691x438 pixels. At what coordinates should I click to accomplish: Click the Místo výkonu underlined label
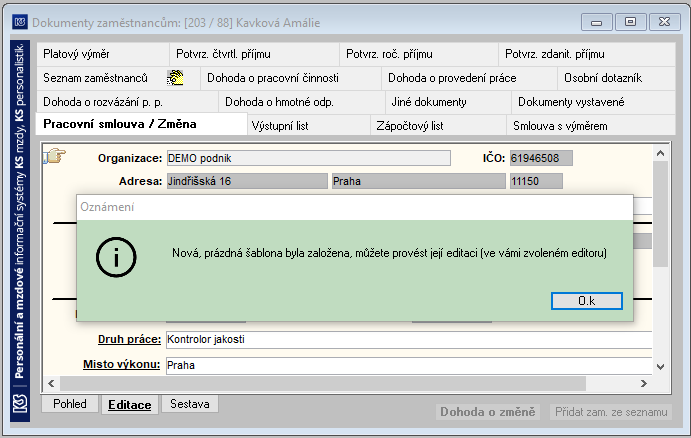(x=122, y=364)
